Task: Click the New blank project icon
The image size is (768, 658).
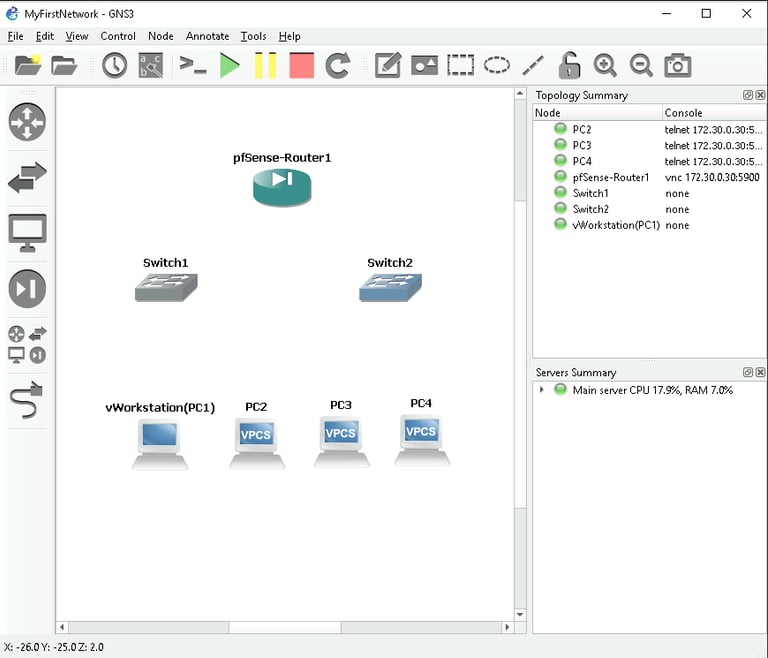Action: (28, 65)
